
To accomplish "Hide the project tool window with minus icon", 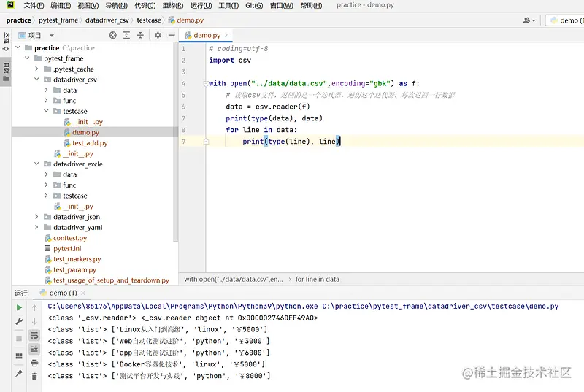I will (172, 35).
